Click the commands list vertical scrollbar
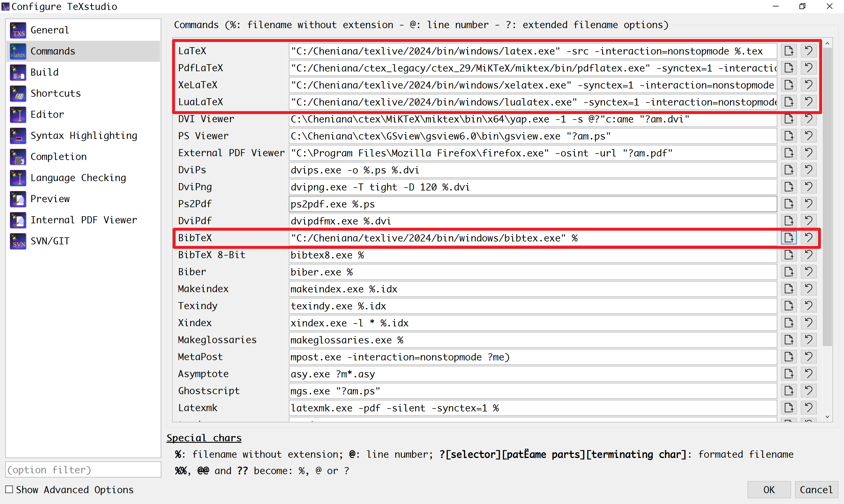Viewport: 844px width, 504px height. point(827,197)
